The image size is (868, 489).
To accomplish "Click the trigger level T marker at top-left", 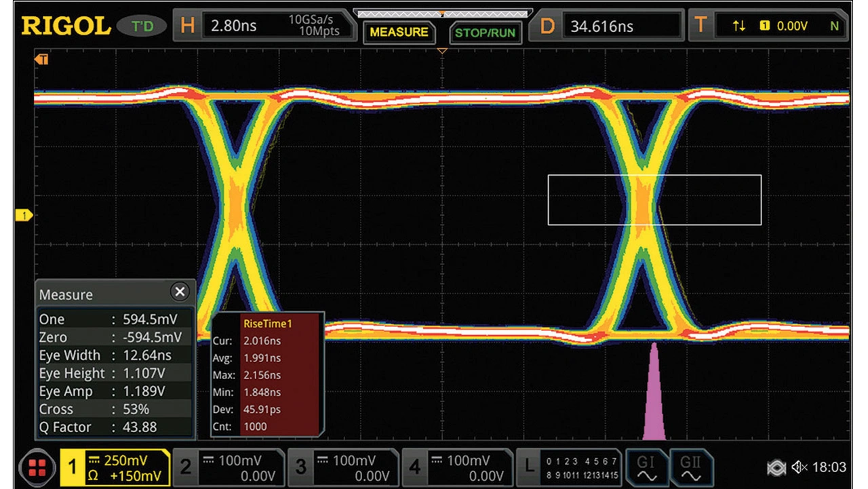I will click(x=42, y=60).
